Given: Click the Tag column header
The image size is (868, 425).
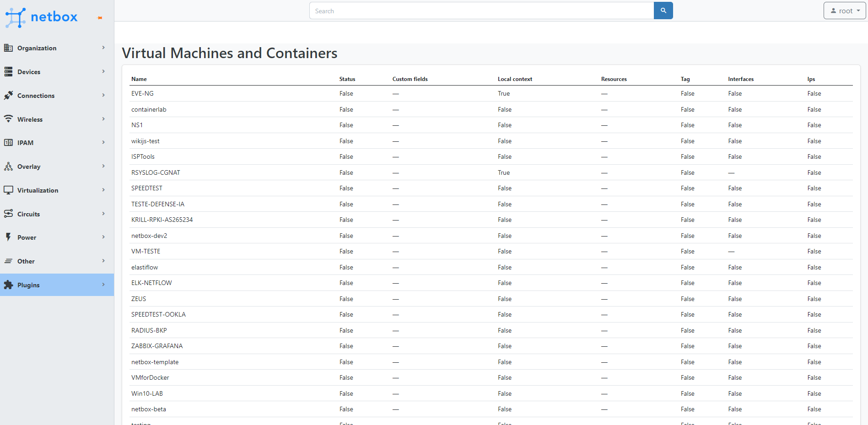Looking at the screenshot, I should click(685, 79).
